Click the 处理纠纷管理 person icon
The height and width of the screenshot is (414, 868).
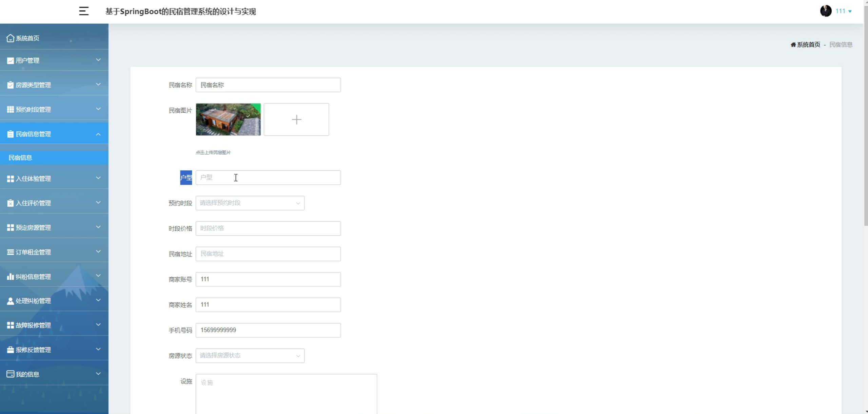[x=10, y=301]
